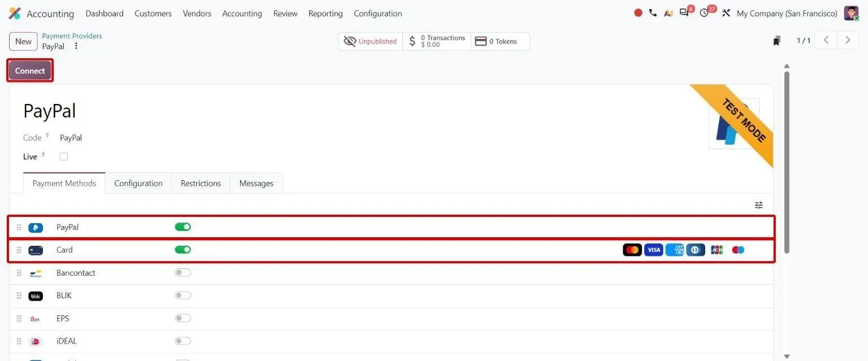868x361 pixels.
Task: Click the Maestro brand icon
Action: (x=738, y=250)
